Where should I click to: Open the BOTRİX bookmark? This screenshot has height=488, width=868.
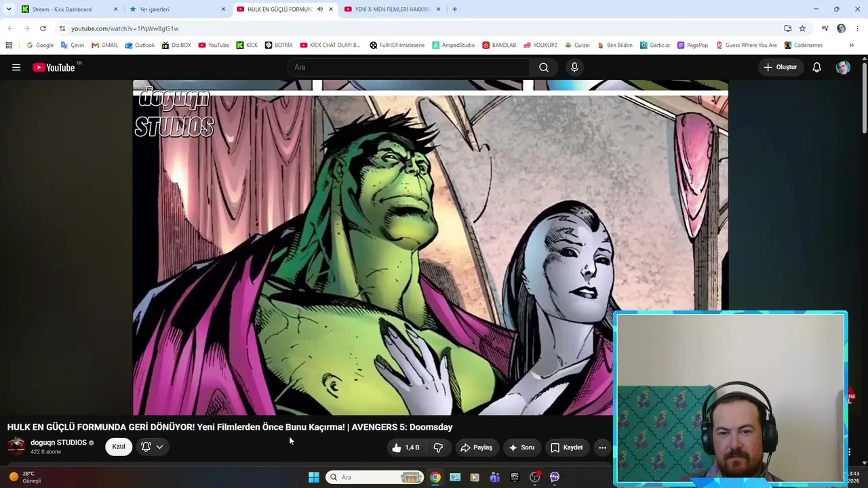point(279,45)
